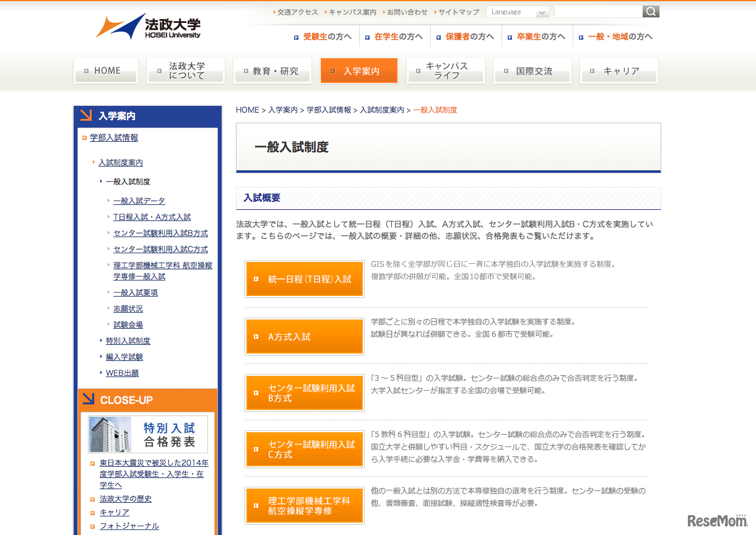This screenshot has height=535, width=756.
Task: Open センター試験利用入試 B方式 orange button
Action: coord(305,393)
